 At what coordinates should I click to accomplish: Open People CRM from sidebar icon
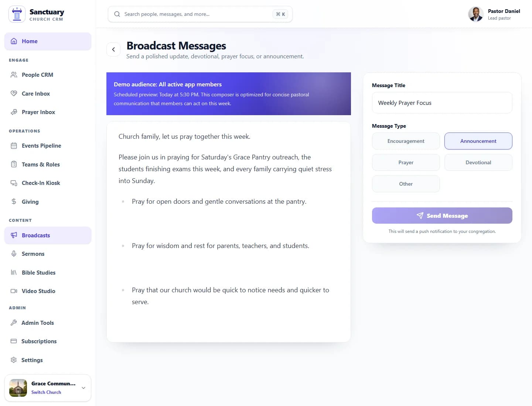[14, 75]
